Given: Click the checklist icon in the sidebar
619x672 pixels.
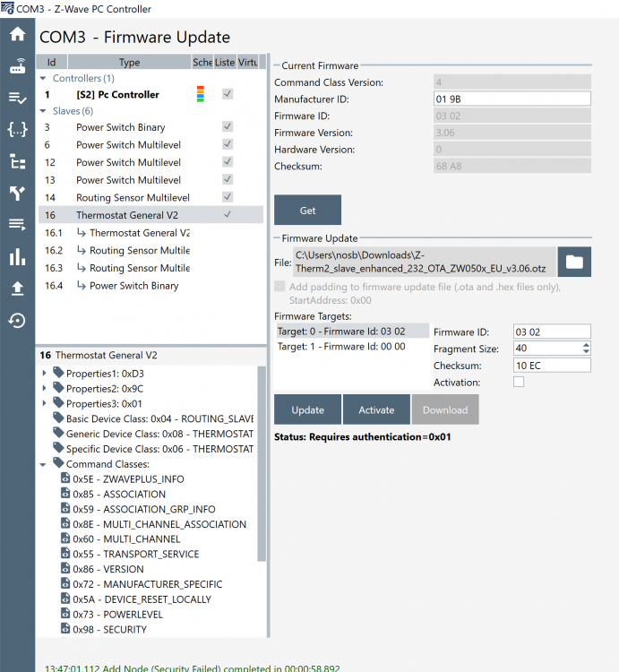Looking at the screenshot, I should pyautogui.click(x=17, y=98).
